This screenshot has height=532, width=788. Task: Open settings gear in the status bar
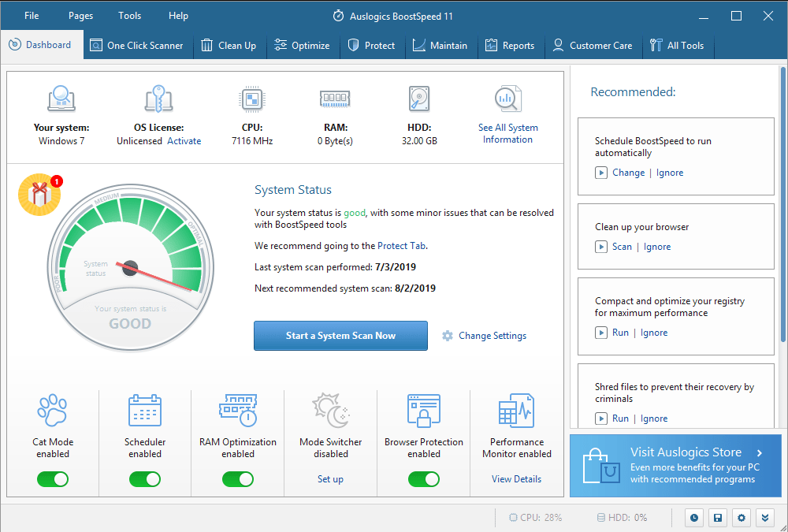(741, 518)
